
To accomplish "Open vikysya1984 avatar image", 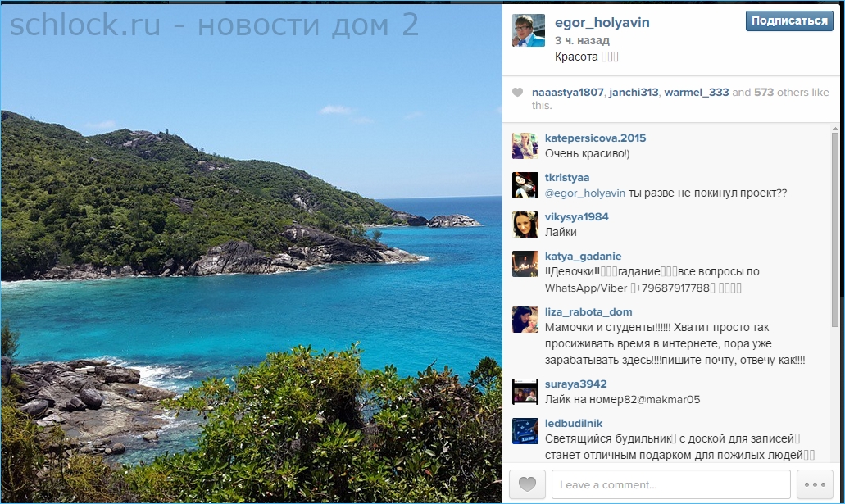I will [525, 225].
